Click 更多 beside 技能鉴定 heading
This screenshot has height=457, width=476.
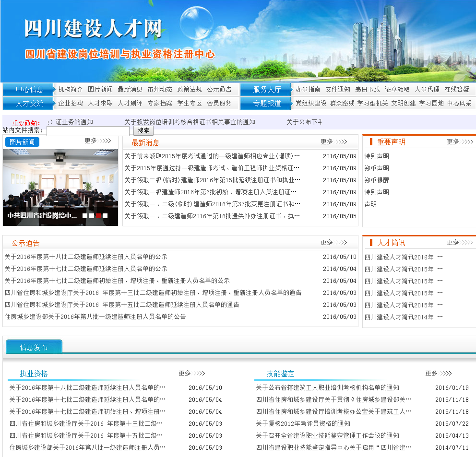point(439,373)
